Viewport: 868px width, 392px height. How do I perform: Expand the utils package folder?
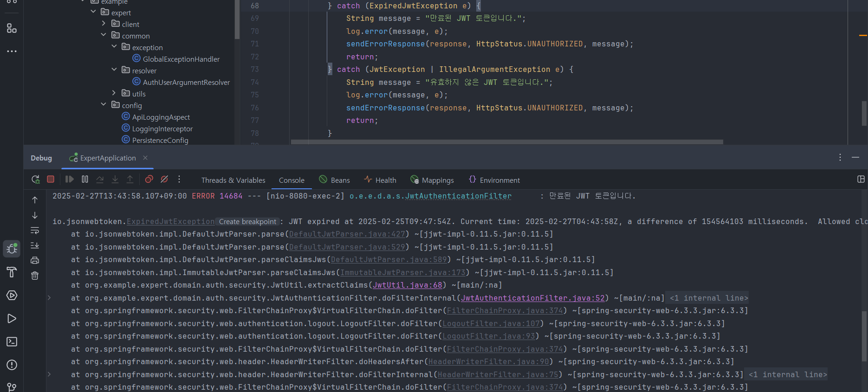pyautogui.click(x=114, y=93)
